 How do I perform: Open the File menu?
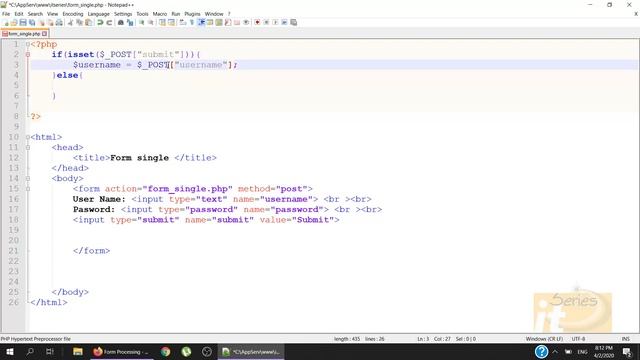coord(6,14)
